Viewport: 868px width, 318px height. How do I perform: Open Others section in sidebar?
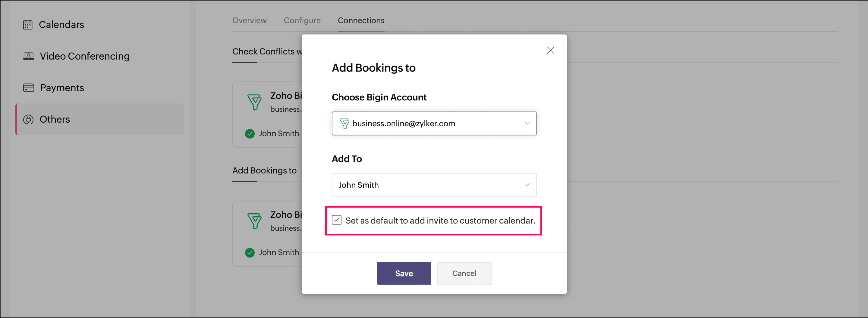100,119
